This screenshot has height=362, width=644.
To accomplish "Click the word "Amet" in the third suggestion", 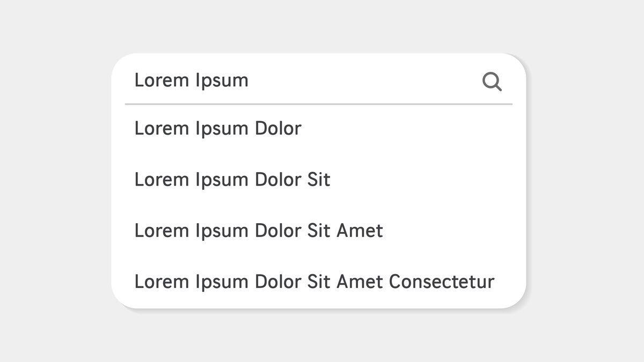I will tap(360, 231).
